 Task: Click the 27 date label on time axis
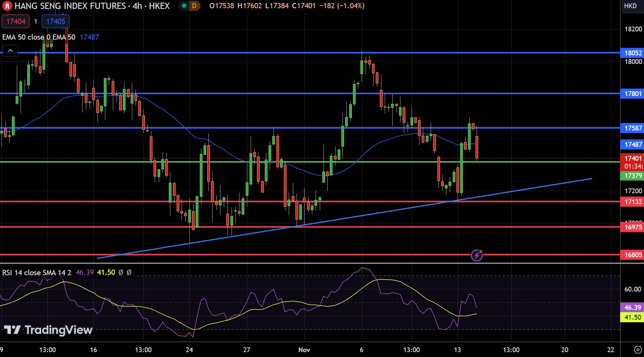247,350
